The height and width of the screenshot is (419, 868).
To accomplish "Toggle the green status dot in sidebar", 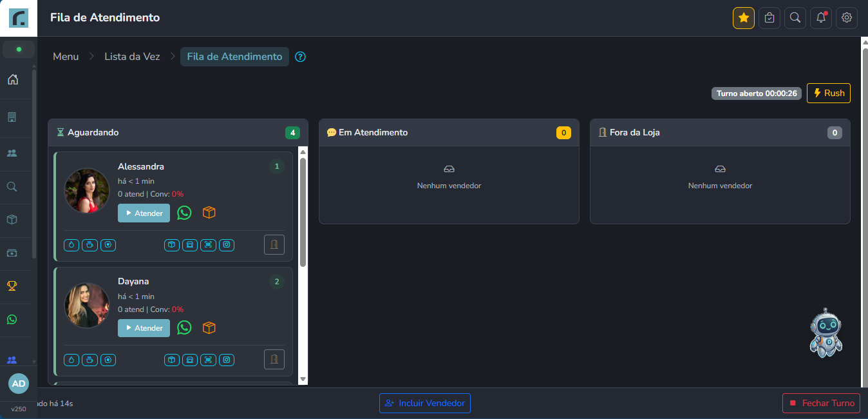I will [x=19, y=49].
